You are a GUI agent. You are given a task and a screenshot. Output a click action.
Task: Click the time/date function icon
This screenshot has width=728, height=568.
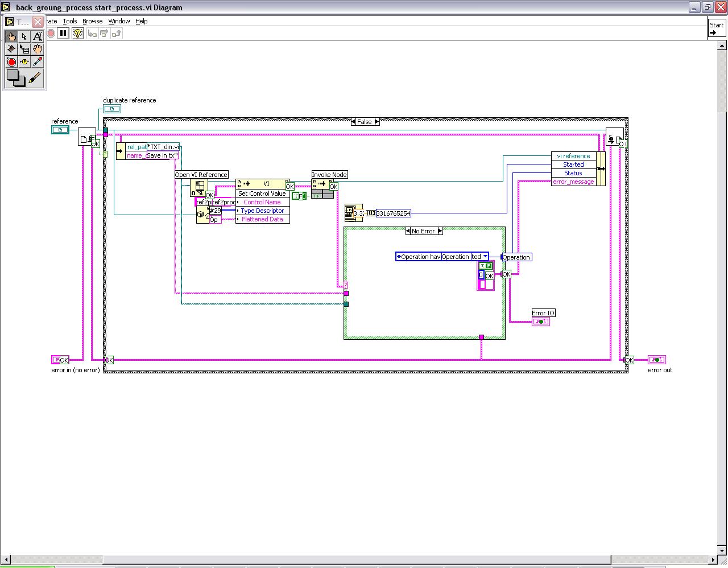tap(354, 212)
